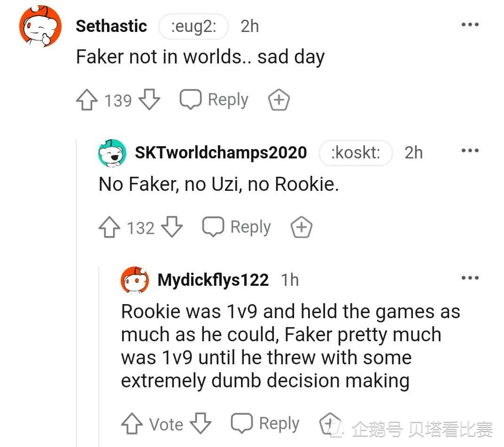Open more options for Mydickflys122's comment
Viewport: 504px width, 447px height.
470,278
